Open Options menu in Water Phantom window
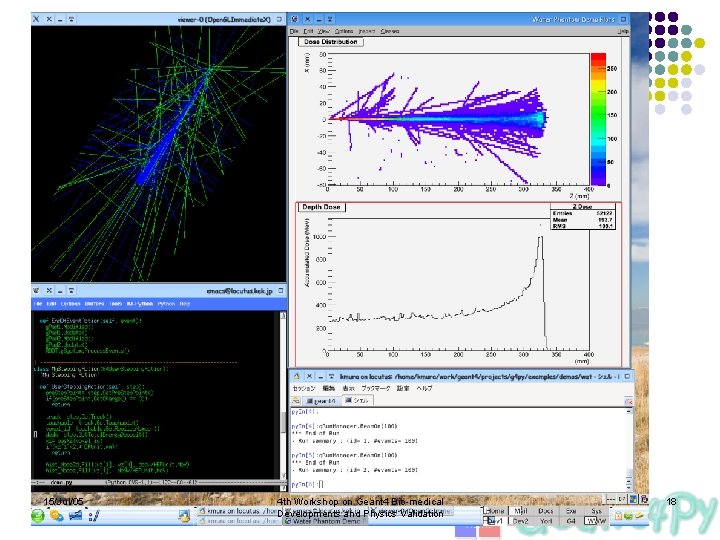The height and width of the screenshot is (540, 720). coord(344,31)
